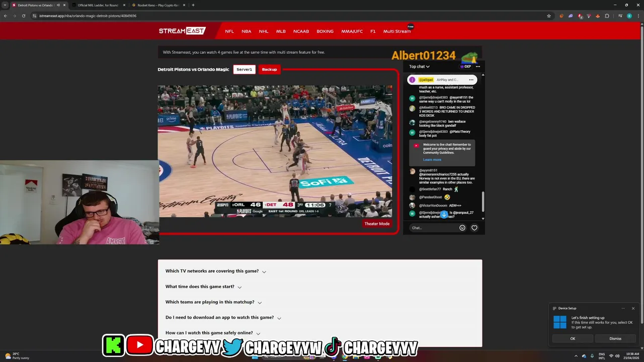
Task: View site information icon
Action: pyautogui.click(x=35, y=16)
